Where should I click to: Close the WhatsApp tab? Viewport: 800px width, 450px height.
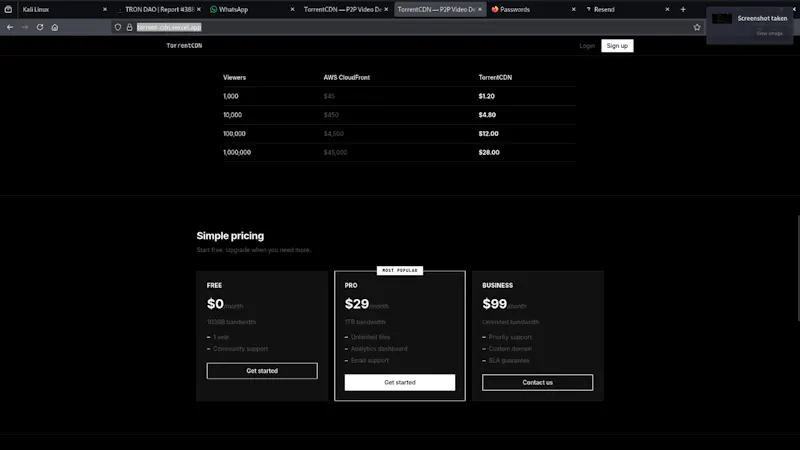click(292, 9)
